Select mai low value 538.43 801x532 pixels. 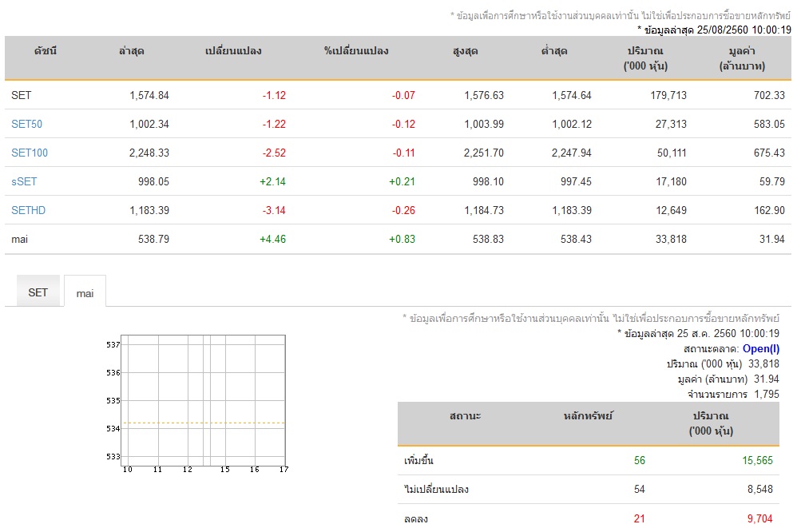click(577, 239)
